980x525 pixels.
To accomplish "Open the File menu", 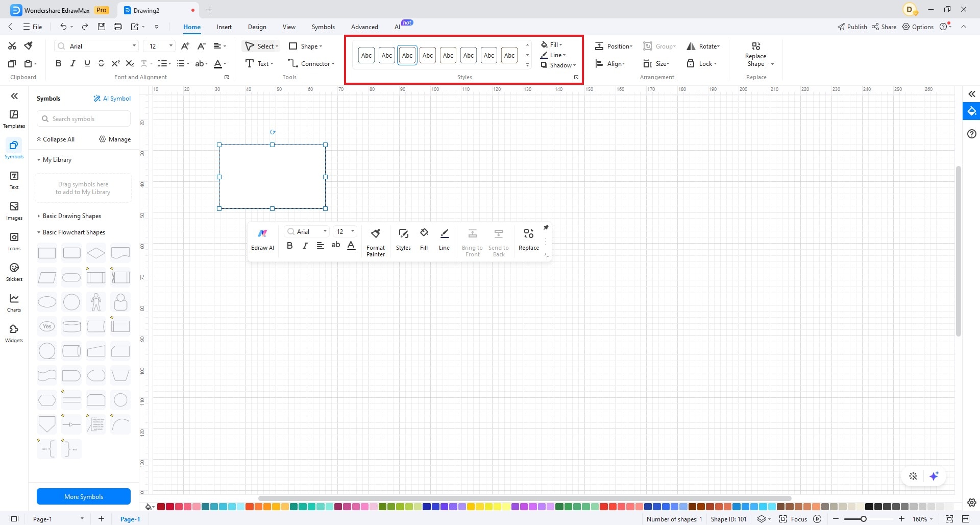I will (33, 27).
